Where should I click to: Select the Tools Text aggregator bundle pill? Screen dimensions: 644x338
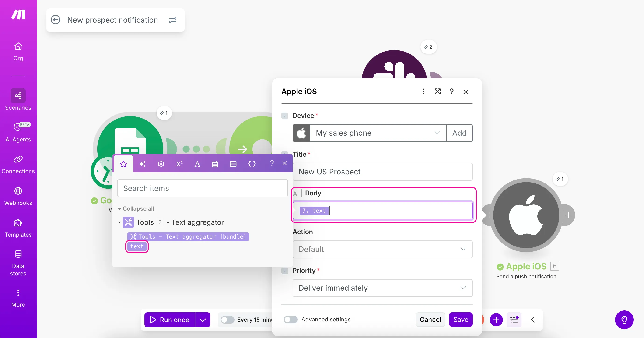point(188,236)
